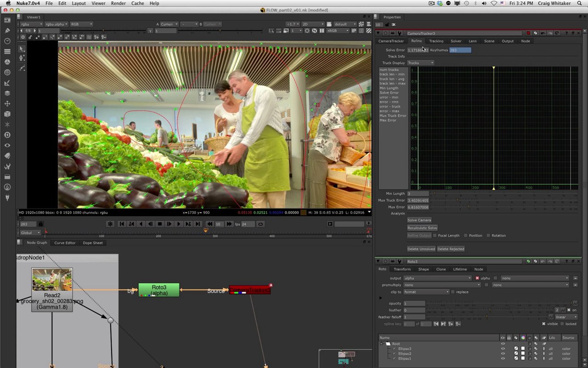588x368 pixels.
Task: Adjust the Roto3 opacity slider
Action: [499, 303]
